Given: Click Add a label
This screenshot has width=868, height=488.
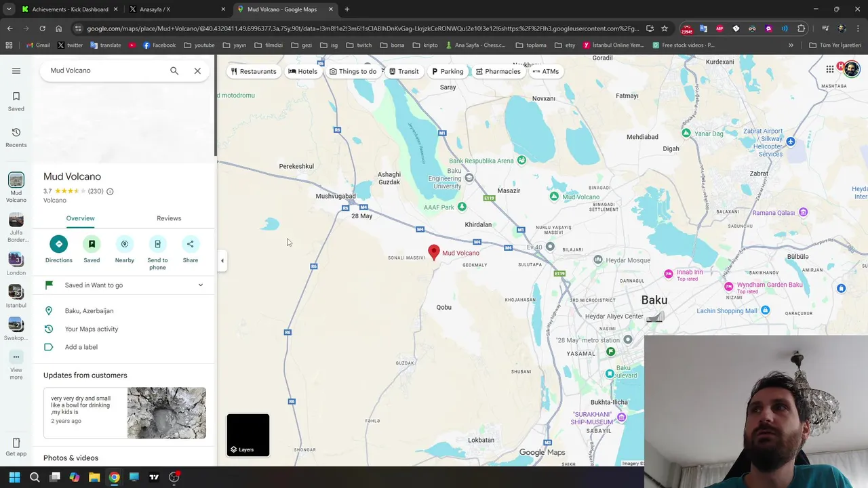Looking at the screenshot, I should (x=125, y=347).
